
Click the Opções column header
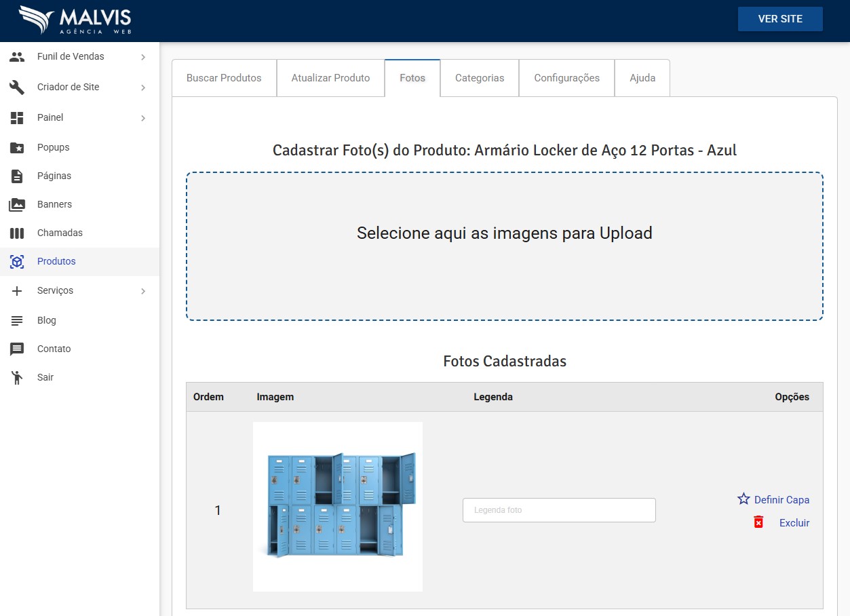coord(792,397)
